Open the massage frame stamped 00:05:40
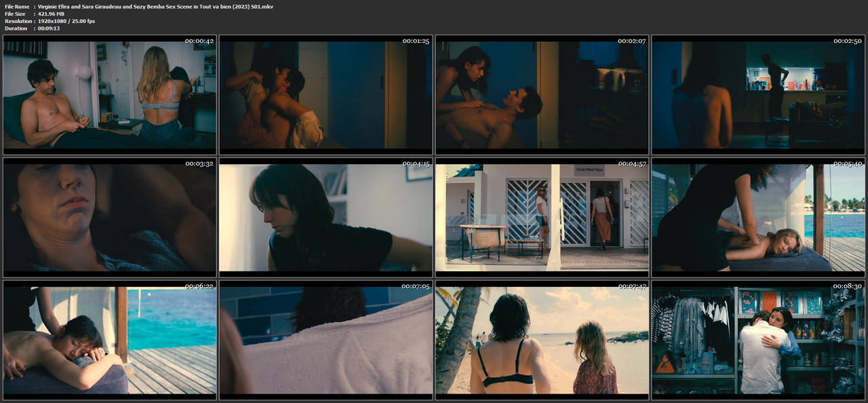Viewport: 868px width, 403px height. point(758,218)
